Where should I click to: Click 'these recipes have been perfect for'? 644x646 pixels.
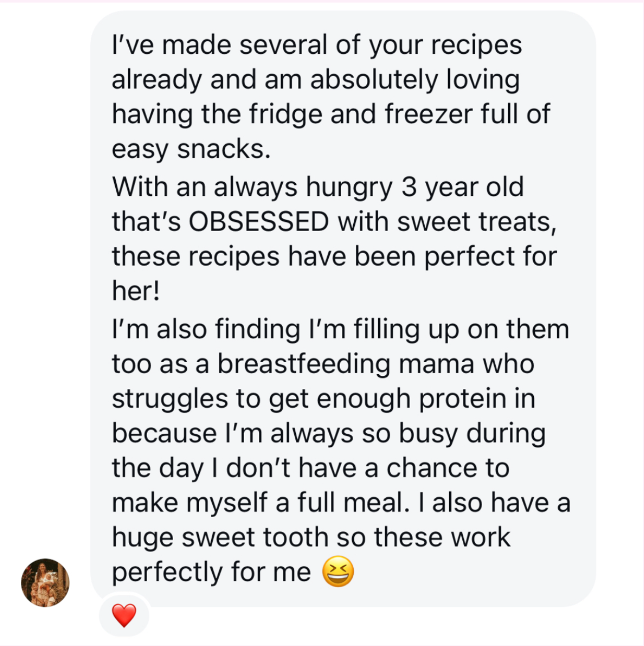pos(334,256)
